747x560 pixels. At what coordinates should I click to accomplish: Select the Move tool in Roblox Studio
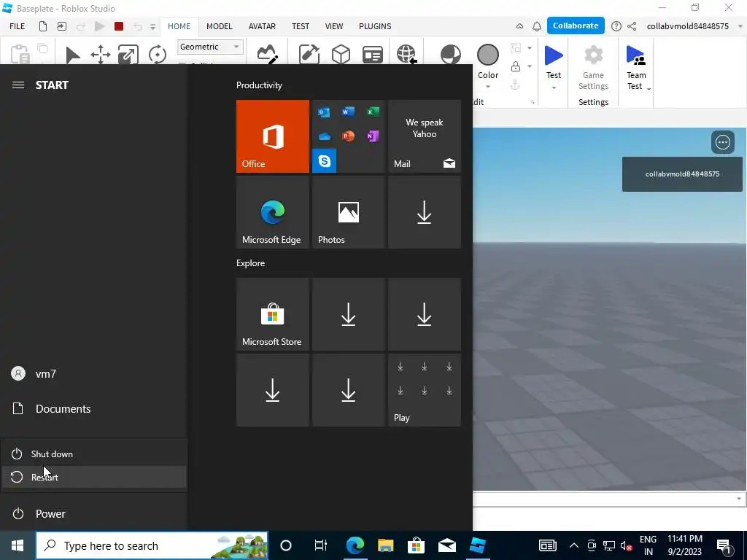[x=101, y=55]
